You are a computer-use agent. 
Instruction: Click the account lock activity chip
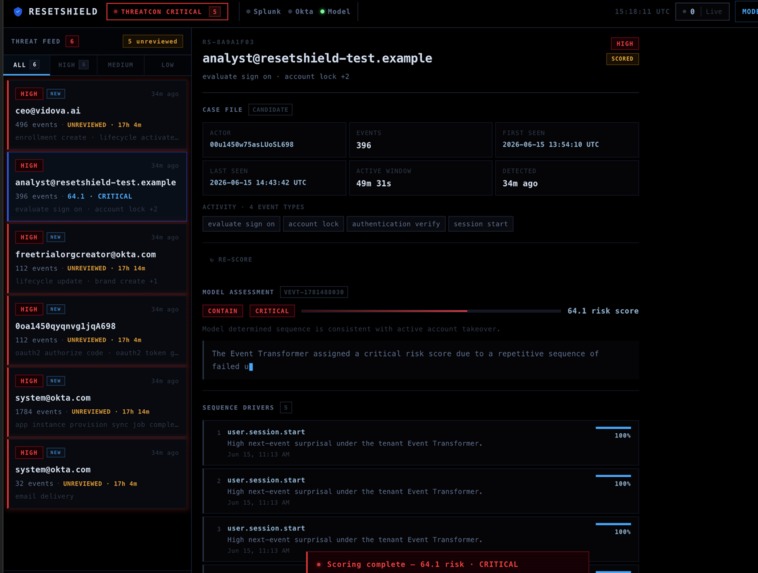click(x=313, y=224)
